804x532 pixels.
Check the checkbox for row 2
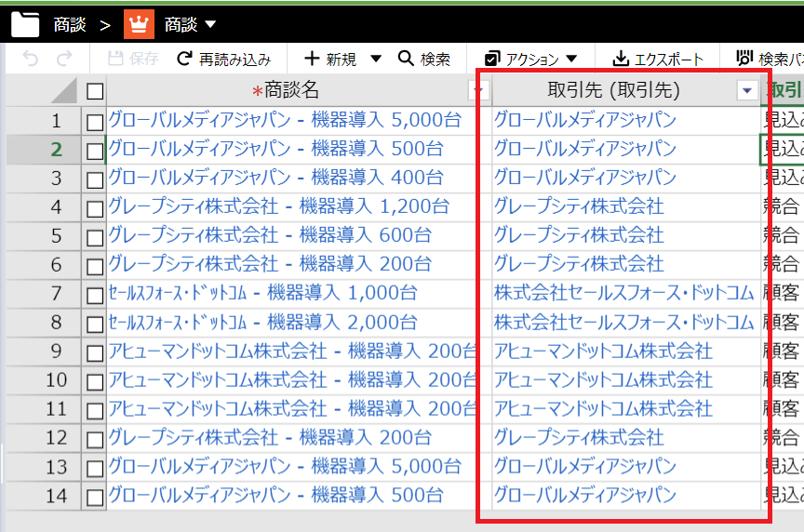(95, 152)
